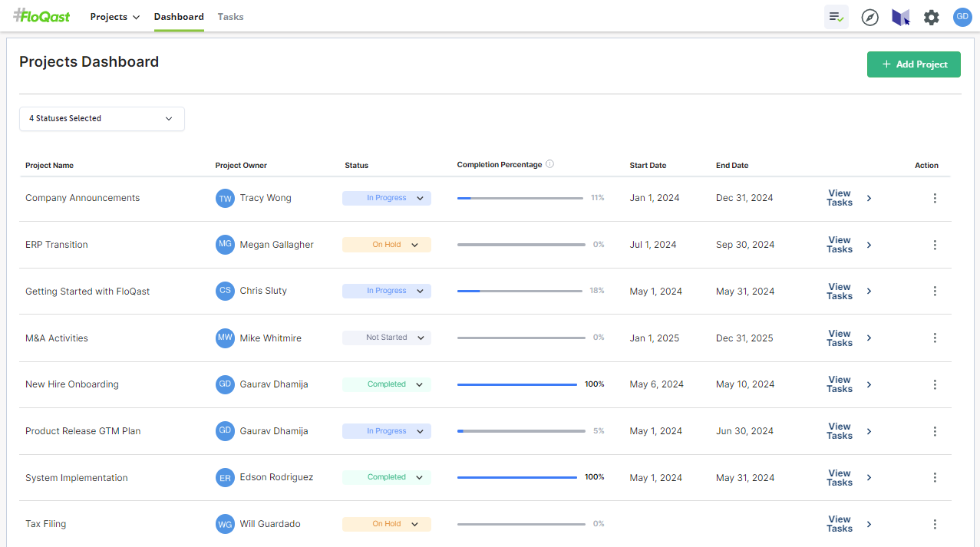Viewport: 980px width, 547px height.
Task: Open action menu for Product Release GTM Plan
Action: (x=935, y=431)
